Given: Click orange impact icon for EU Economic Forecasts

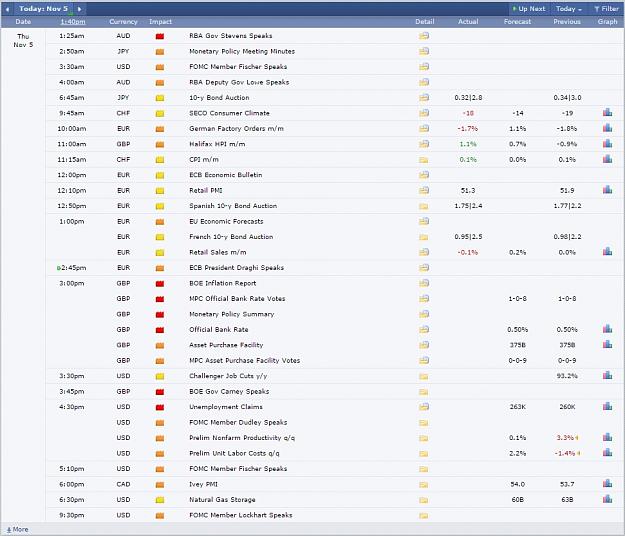Looking at the screenshot, I should [x=160, y=222].
